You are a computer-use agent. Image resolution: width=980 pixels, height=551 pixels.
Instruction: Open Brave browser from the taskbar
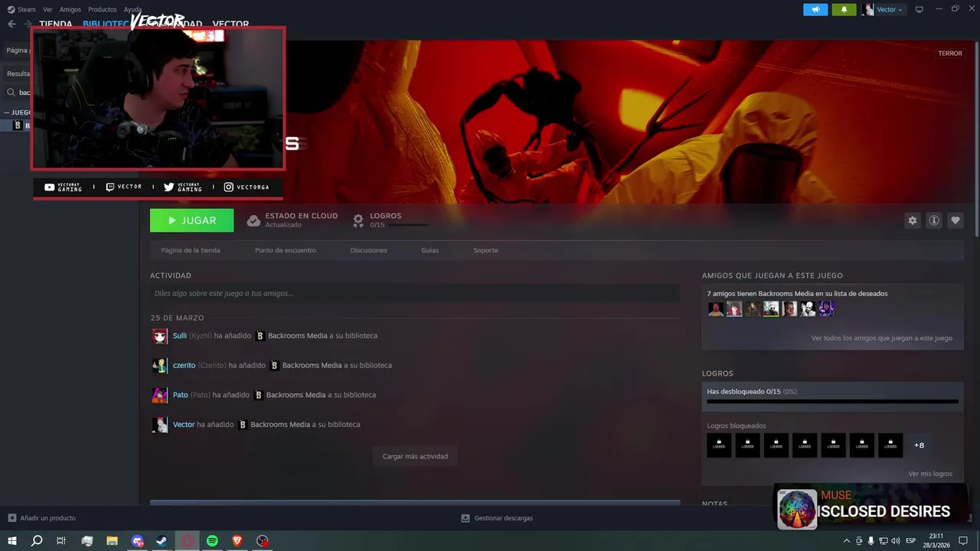point(237,541)
